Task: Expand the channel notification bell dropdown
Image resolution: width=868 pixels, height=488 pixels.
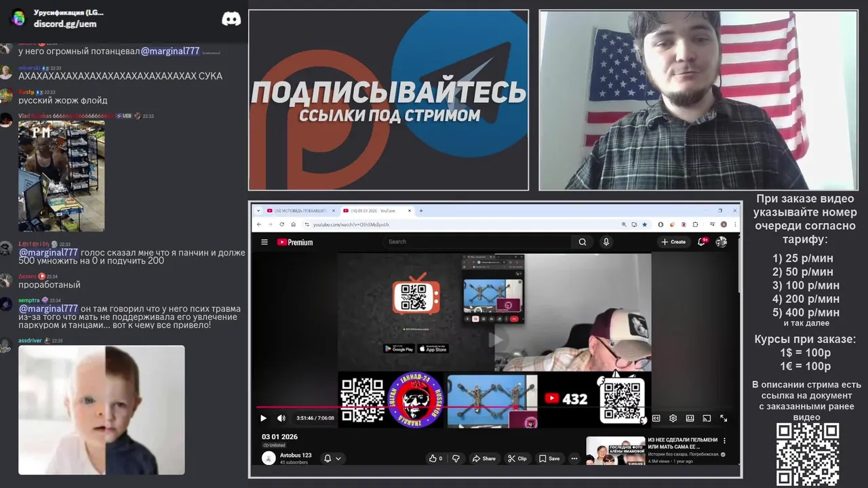Action: coord(332,458)
